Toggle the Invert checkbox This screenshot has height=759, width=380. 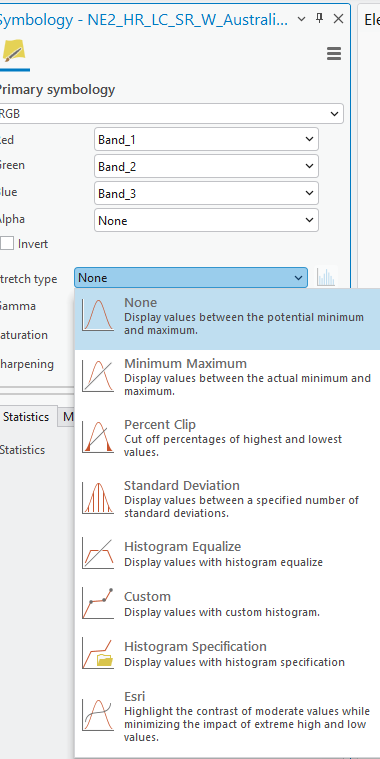coord(7,243)
